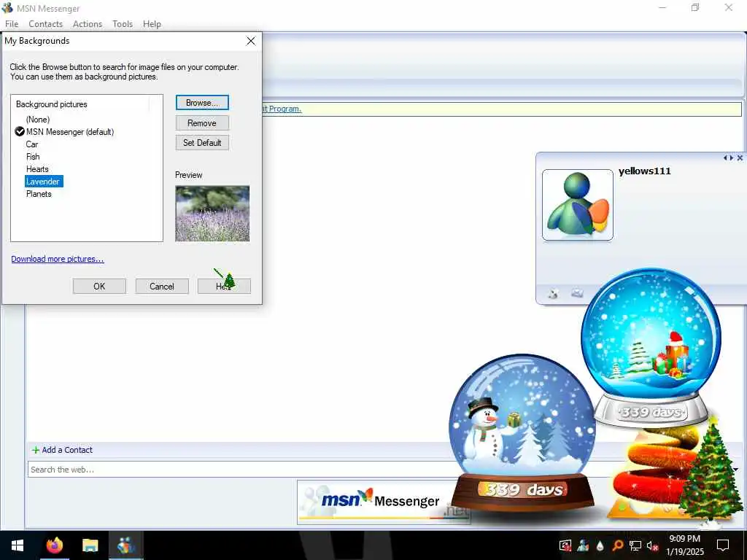
Task: Open contact card display picture of yellows111
Action: coord(578,205)
